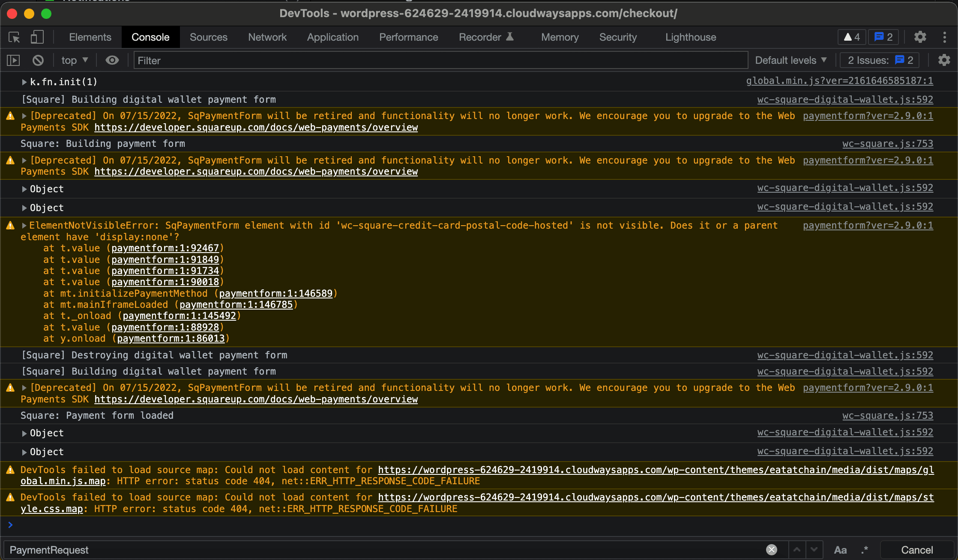
Task: Open the Default levels dropdown
Action: coord(790,60)
